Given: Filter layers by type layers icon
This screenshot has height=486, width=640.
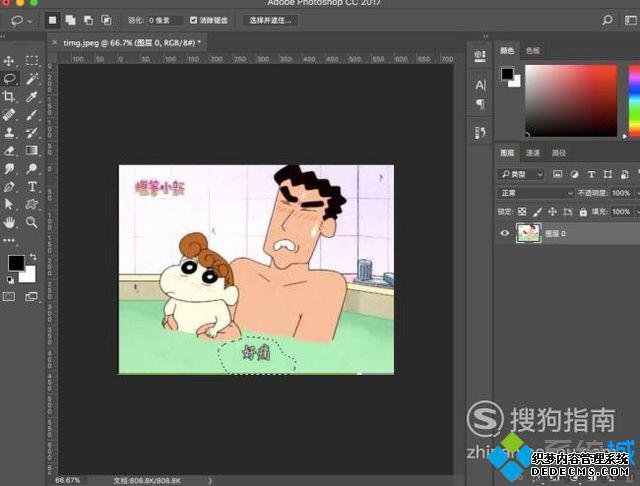Looking at the screenshot, I should click(x=591, y=175).
